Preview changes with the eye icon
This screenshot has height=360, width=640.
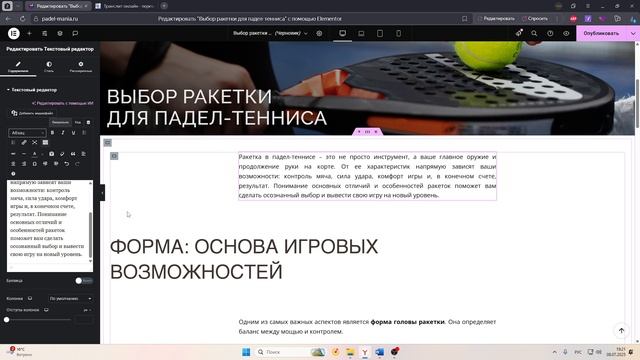click(566, 33)
